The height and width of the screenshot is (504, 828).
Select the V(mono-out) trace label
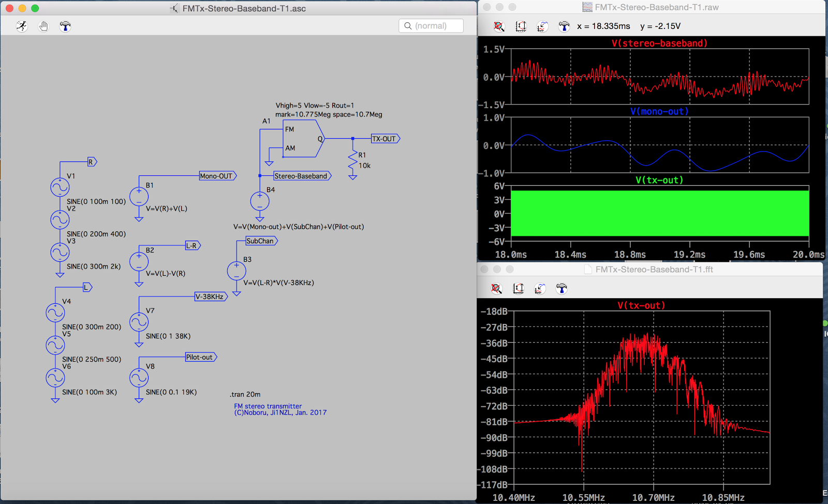pos(658,111)
